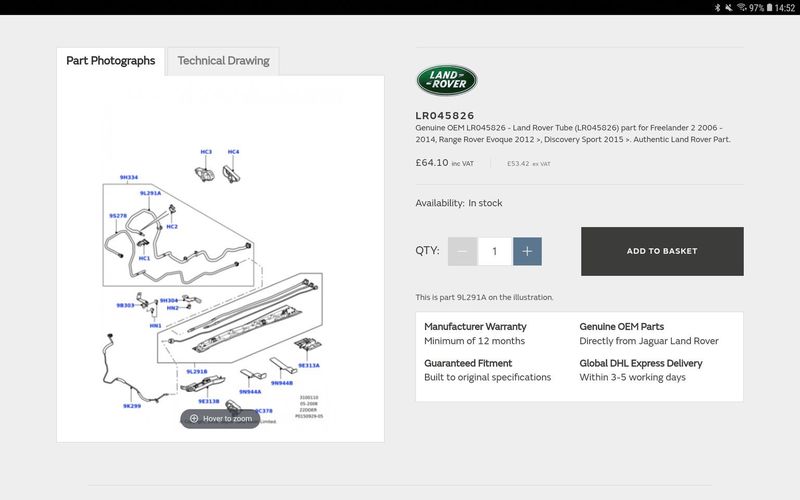Click the £64.10 inc VAT price

(444, 163)
